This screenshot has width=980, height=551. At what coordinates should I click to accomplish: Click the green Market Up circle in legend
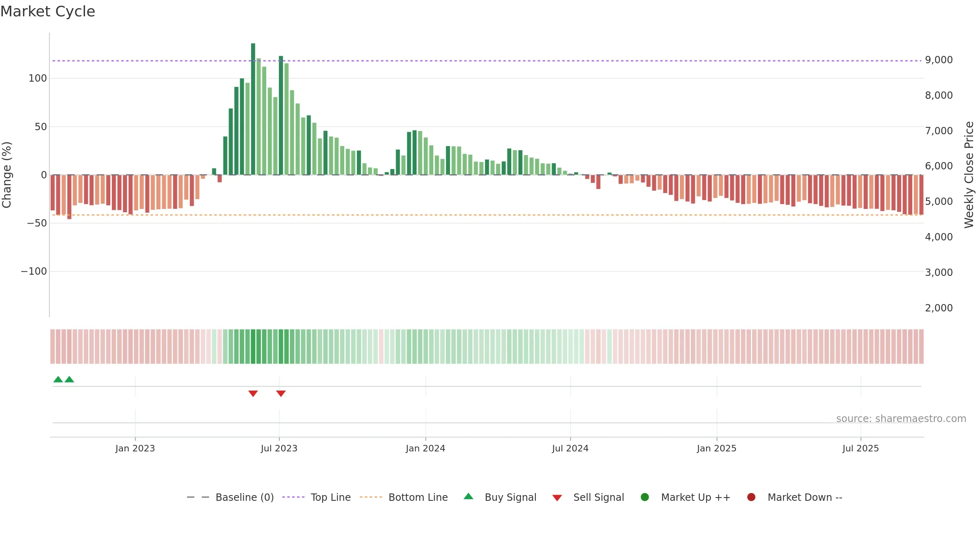coord(645,497)
